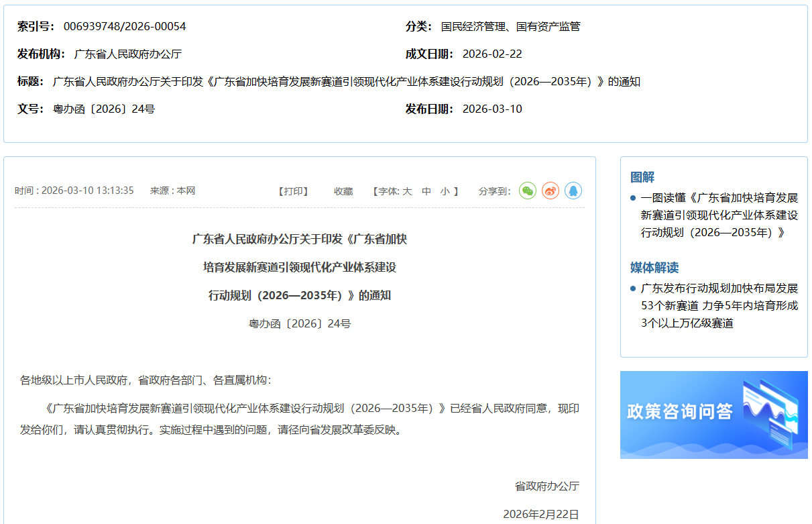812x524 pixels.
Task: Share the notice via WeChat icon
Action: pyautogui.click(x=528, y=191)
